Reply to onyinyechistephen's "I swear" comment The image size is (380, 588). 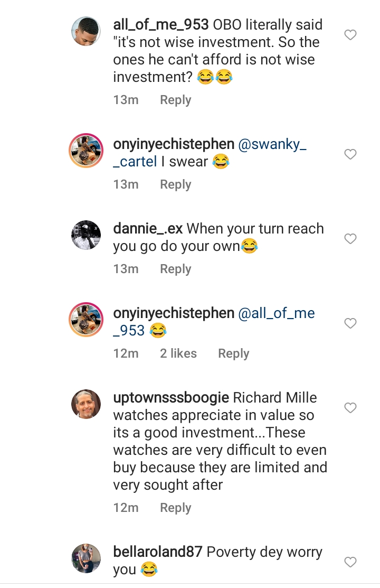click(175, 184)
